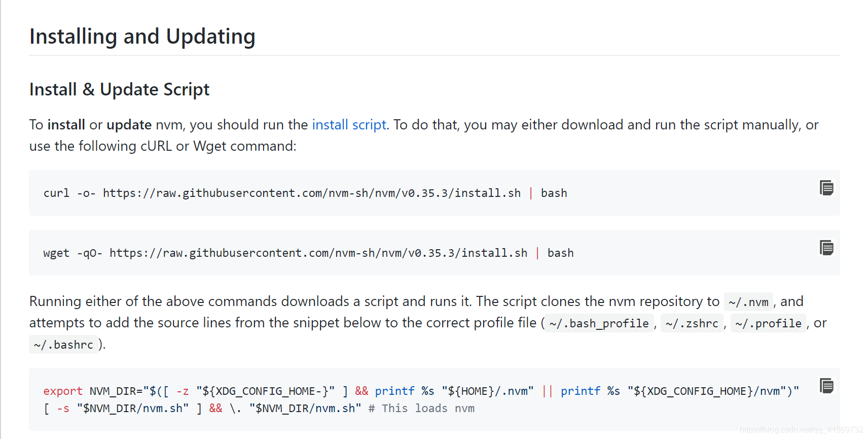Image resolution: width=868 pixels, height=439 pixels.
Task: Click the export keyword in snippet
Action: point(63,391)
